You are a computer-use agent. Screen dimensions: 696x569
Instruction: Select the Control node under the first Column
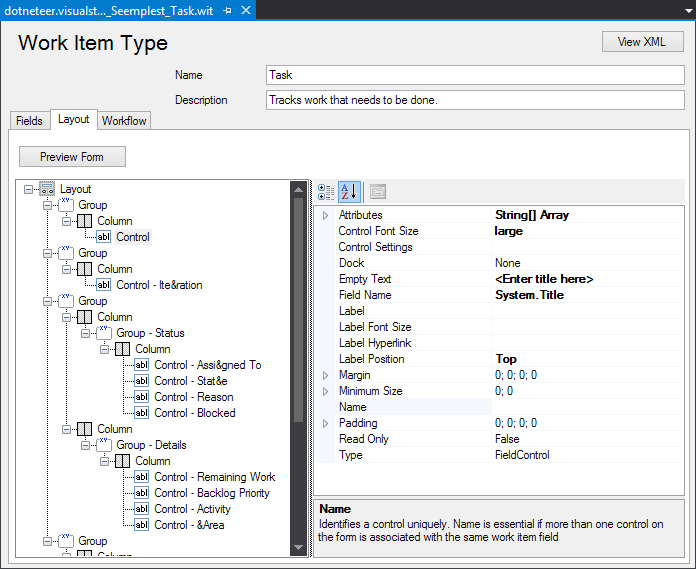pos(133,237)
